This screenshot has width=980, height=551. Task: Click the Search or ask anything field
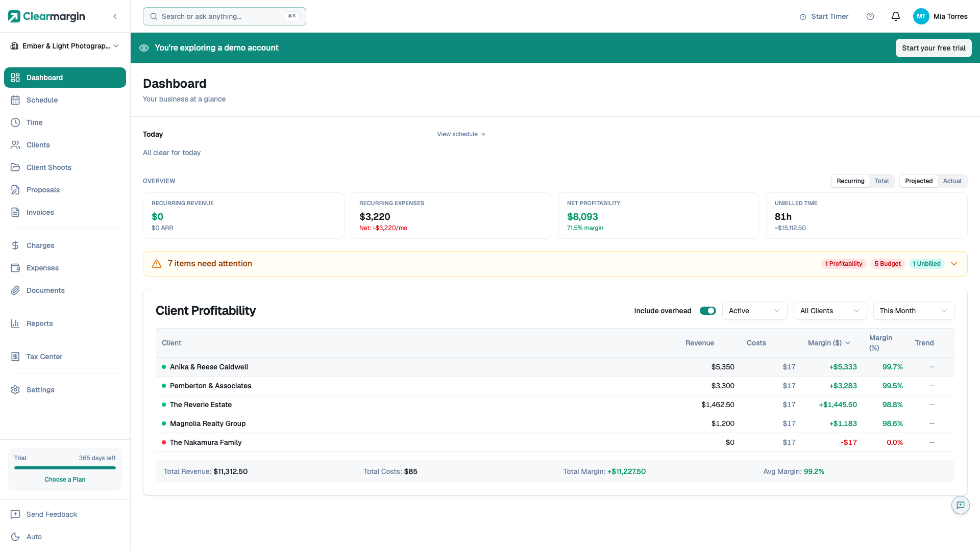(224, 16)
